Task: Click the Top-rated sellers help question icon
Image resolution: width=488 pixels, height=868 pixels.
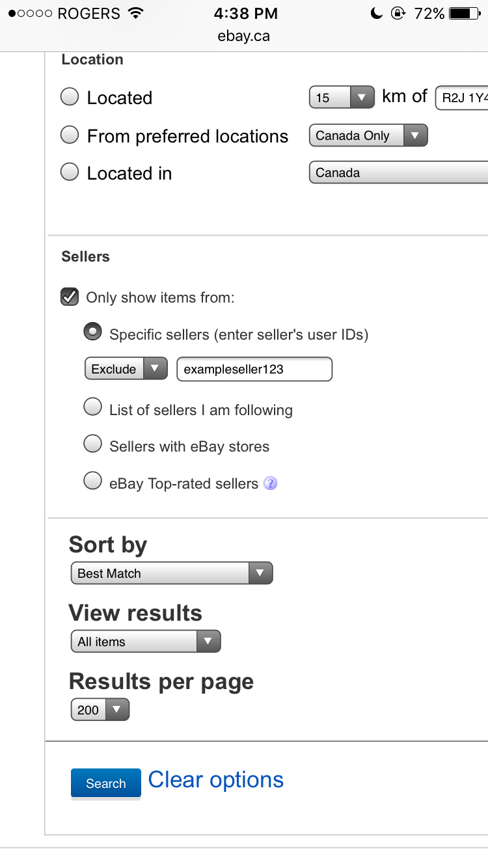Action: pyautogui.click(x=271, y=483)
